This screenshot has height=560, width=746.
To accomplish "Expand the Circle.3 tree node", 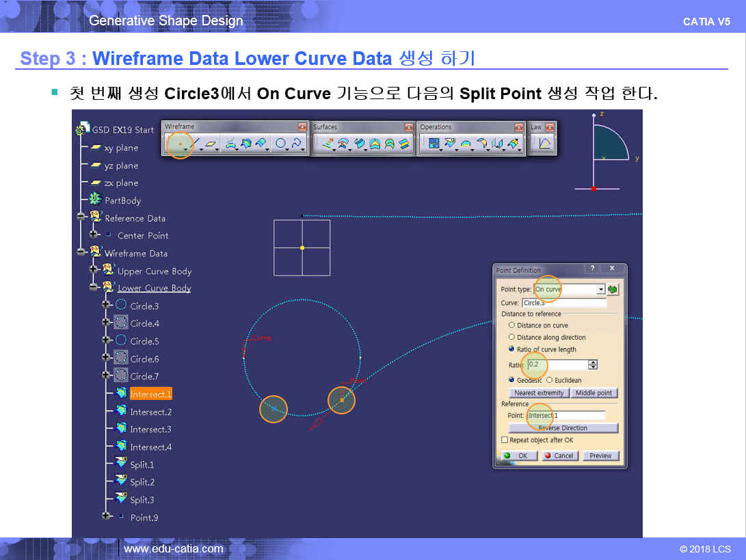I will (x=105, y=306).
